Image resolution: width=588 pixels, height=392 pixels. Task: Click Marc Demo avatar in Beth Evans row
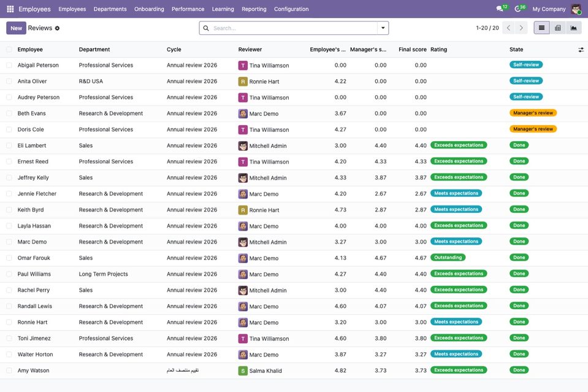pyautogui.click(x=243, y=113)
